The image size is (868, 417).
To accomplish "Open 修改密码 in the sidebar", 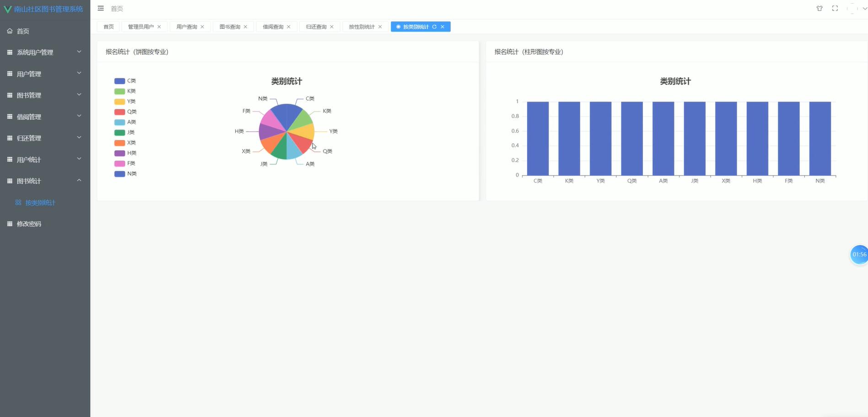I will [x=29, y=224].
